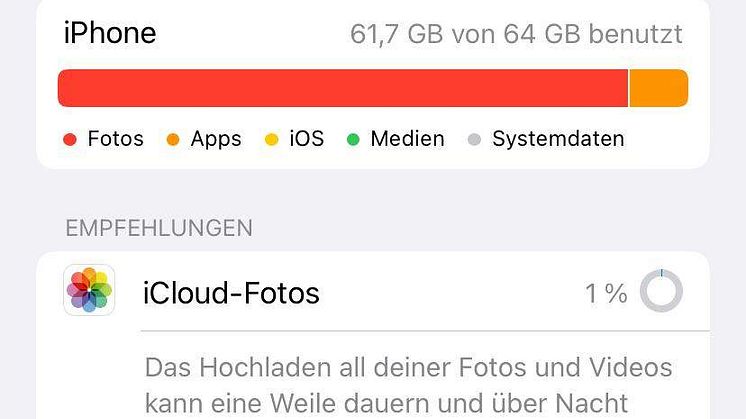Tap the green Medien legend dot
Image resolution: width=746 pixels, height=419 pixels.
pyautogui.click(x=353, y=140)
